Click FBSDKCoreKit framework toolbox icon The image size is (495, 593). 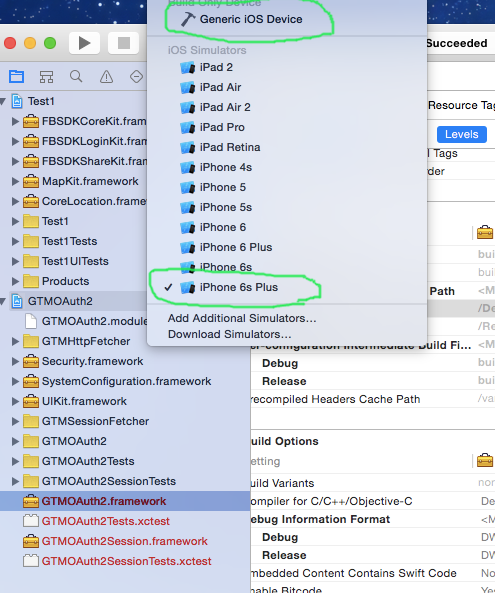coord(31,121)
